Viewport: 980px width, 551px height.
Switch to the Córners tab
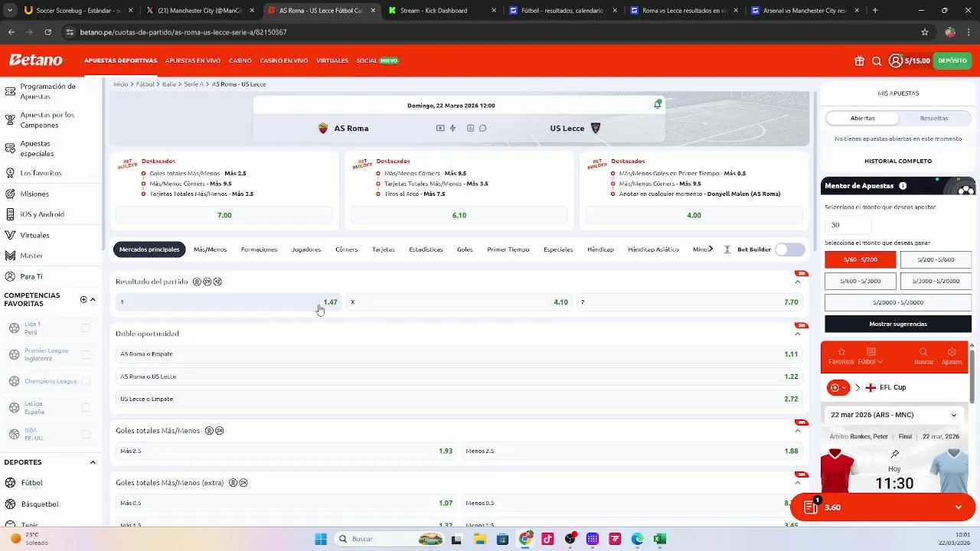tap(346, 249)
